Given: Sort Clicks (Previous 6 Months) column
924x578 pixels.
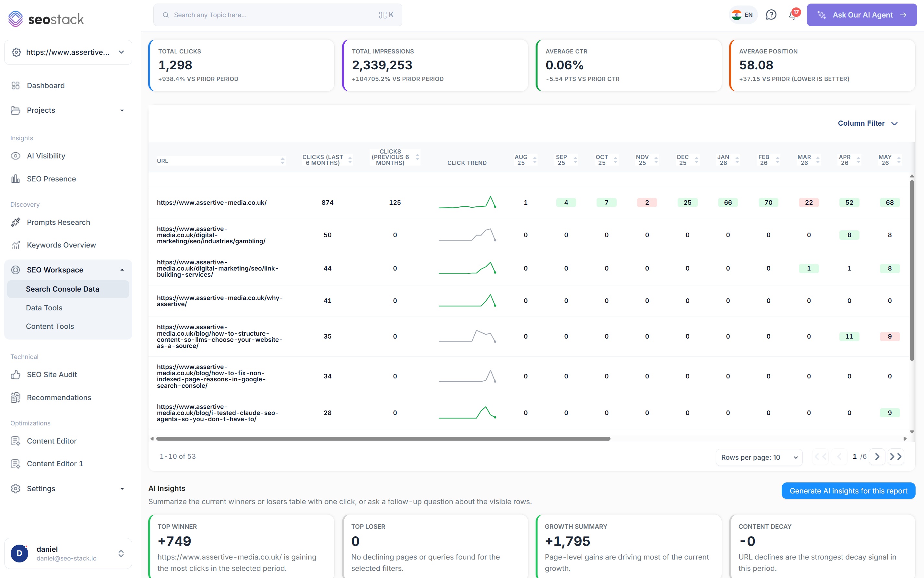Looking at the screenshot, I should [417, 157].
